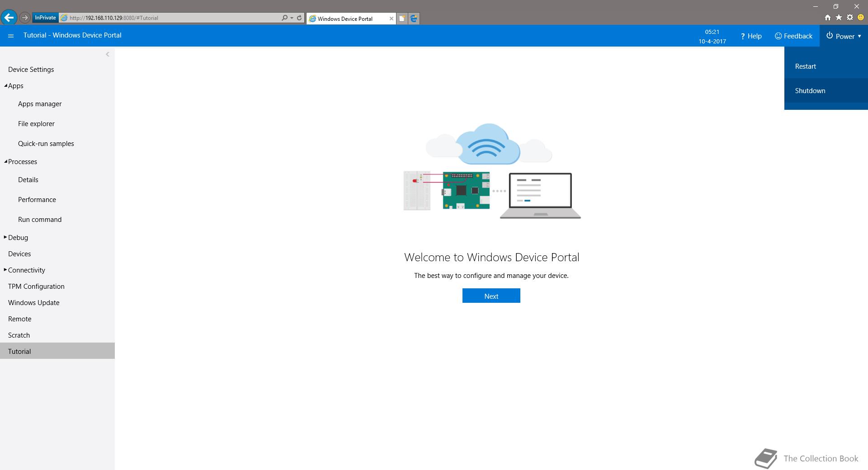Click the Next button
This screenshot has height=470, width=868.
(x=491, y=296)
